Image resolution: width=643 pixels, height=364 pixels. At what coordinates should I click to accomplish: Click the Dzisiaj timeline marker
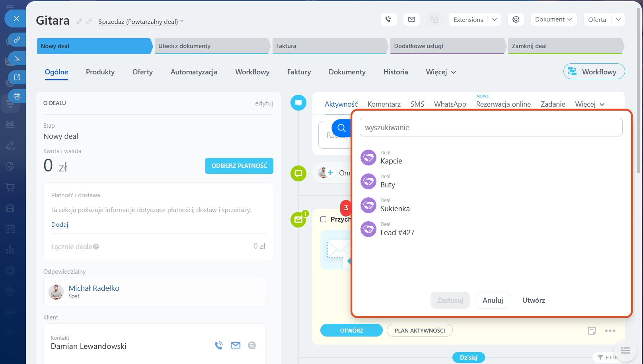pyautogui.click(x=468, y=357)
